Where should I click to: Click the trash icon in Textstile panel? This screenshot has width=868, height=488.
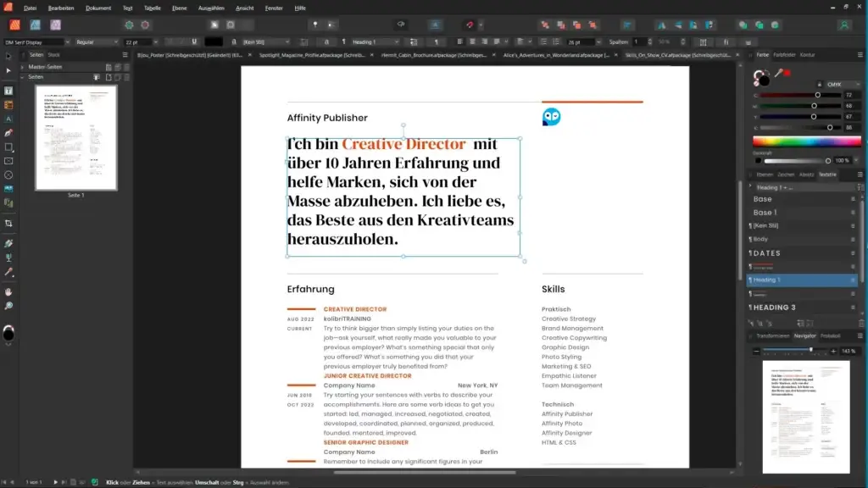tap(861, 323)
